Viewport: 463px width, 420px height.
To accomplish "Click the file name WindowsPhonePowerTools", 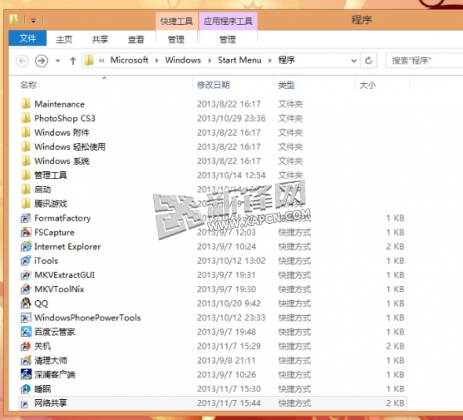I will click(x=88, y=318).
